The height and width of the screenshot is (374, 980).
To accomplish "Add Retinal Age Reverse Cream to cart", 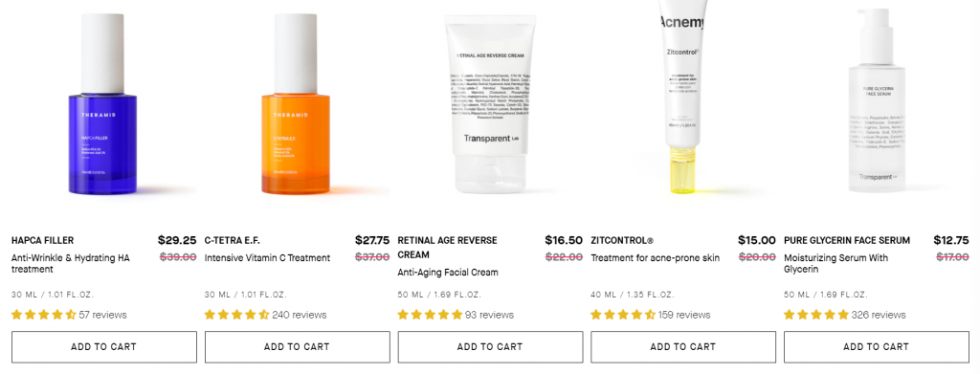I will (490, 346).
